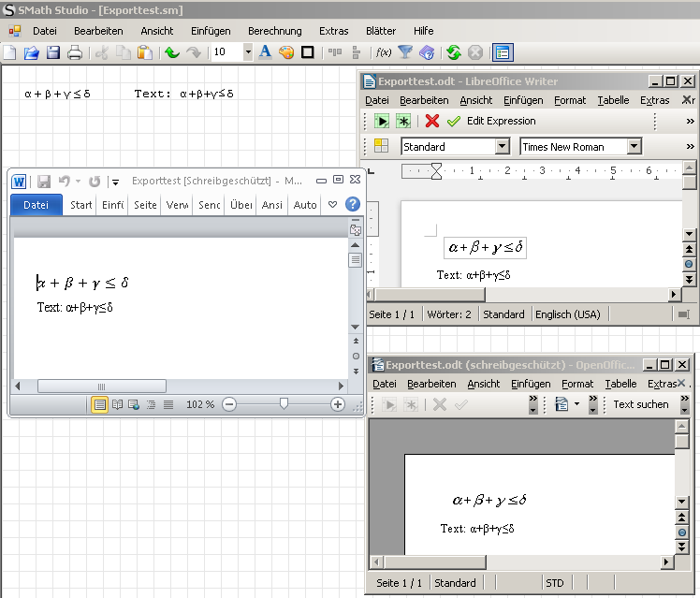Open the Times New Roman font dropdown
The image size is (700, 598).
[634, 146]
